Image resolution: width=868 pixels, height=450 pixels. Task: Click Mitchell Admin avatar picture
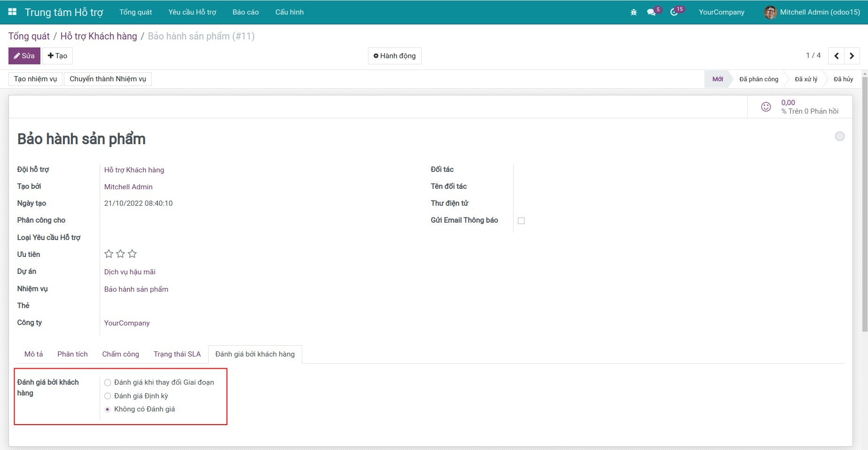click(770, 12)
